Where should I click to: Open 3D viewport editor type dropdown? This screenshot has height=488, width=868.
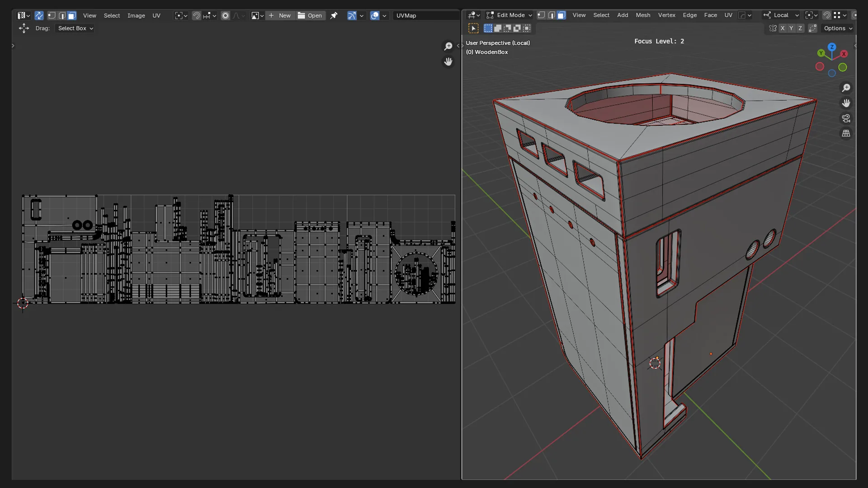(x=474, y=15)
